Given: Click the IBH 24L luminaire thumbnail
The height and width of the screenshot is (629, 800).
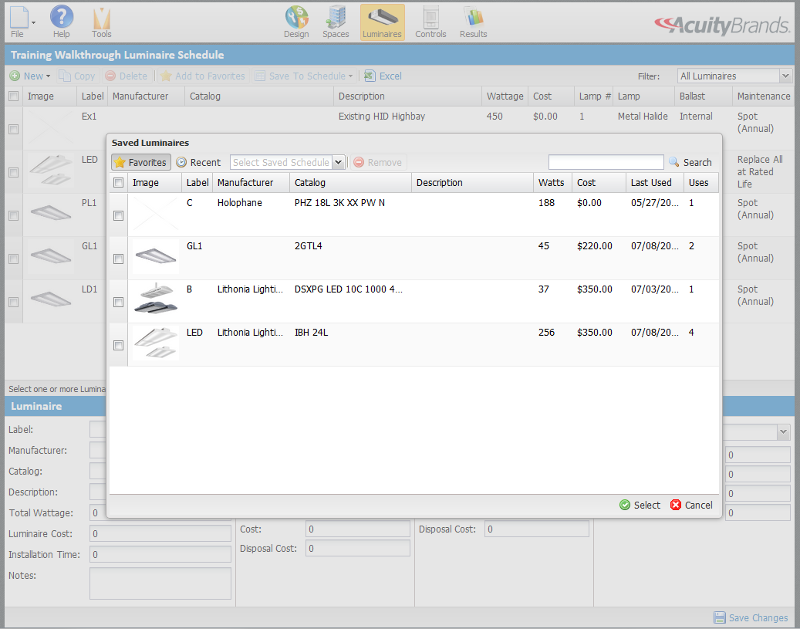Looking at the screenshot, I should [x=156, y=343].
